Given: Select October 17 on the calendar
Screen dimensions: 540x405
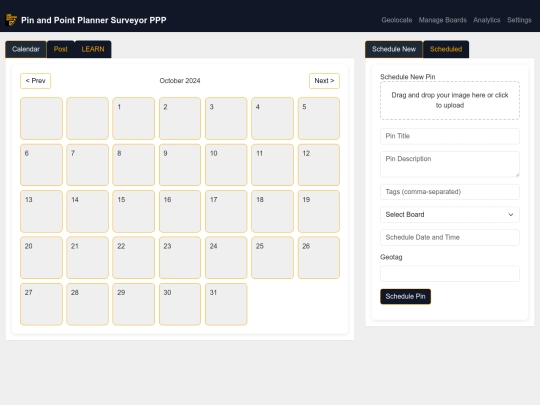Looking at the screenshot, I should pyautogui.click(x=226, y=211).
